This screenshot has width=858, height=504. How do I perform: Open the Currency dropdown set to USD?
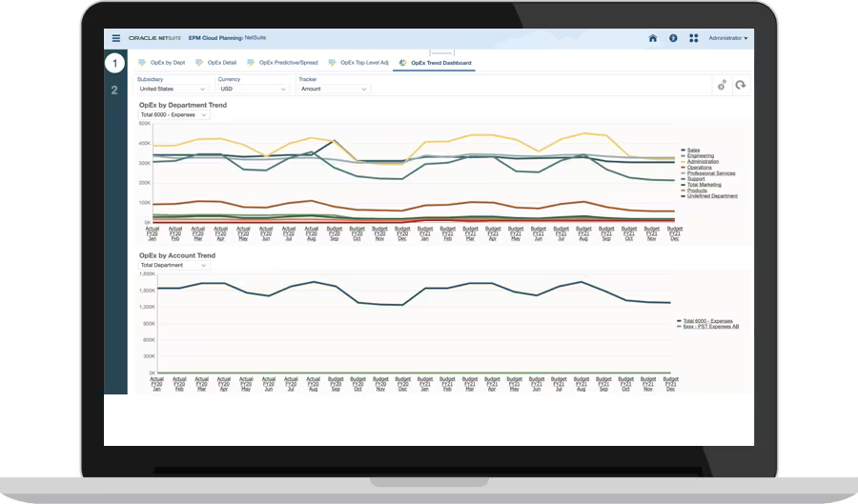pyautogui.click(x=252, y=89)
